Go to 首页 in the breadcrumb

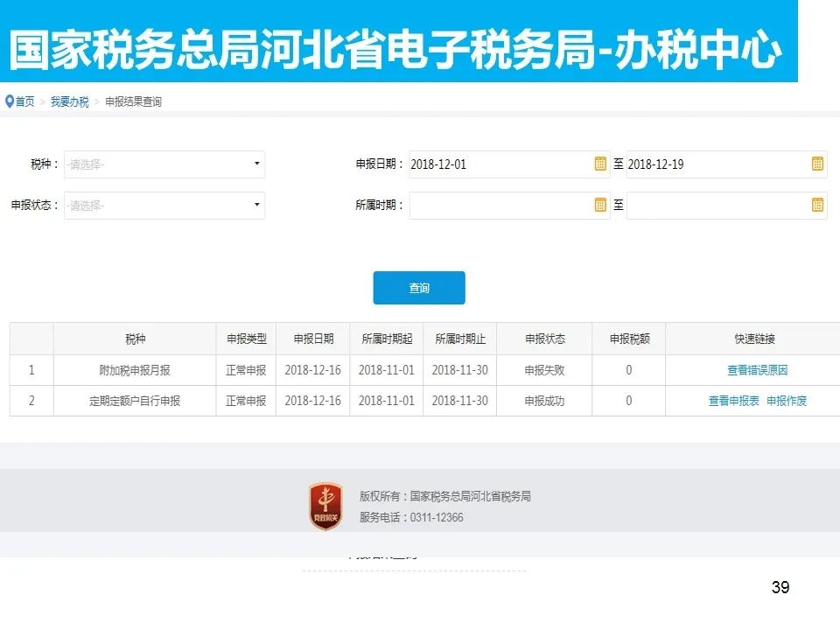pyautogui.click(x=24, y=101)
